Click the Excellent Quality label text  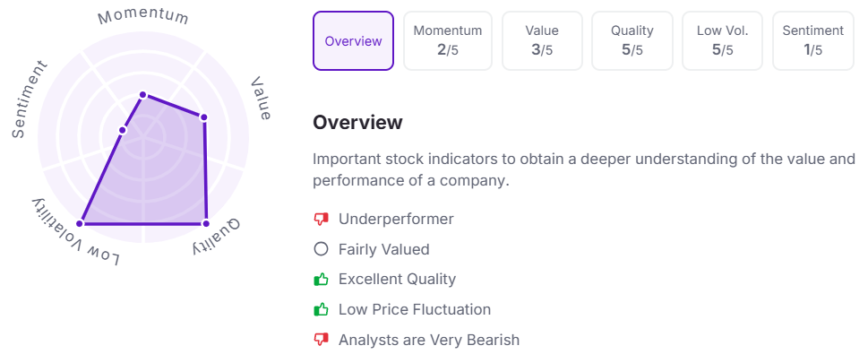coord(398,279)
